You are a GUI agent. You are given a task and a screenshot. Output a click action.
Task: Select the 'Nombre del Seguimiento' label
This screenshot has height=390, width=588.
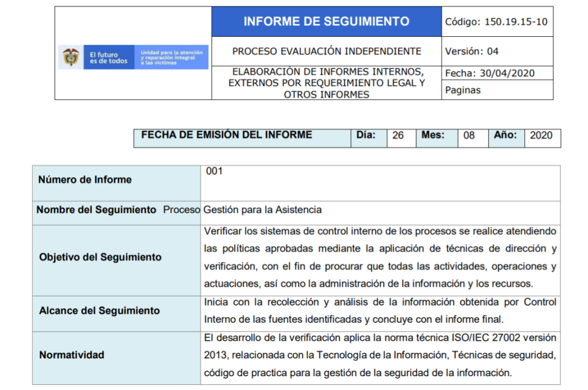(x=96, y=210)
